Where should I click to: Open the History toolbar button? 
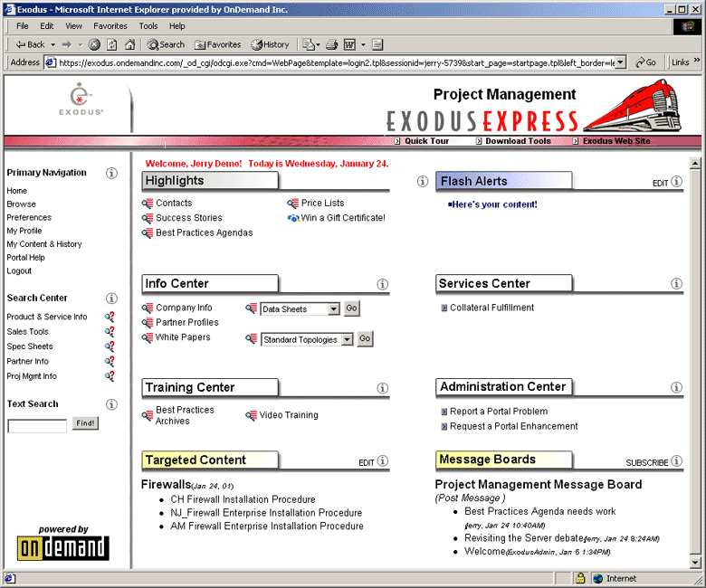(x=270, y=44)
